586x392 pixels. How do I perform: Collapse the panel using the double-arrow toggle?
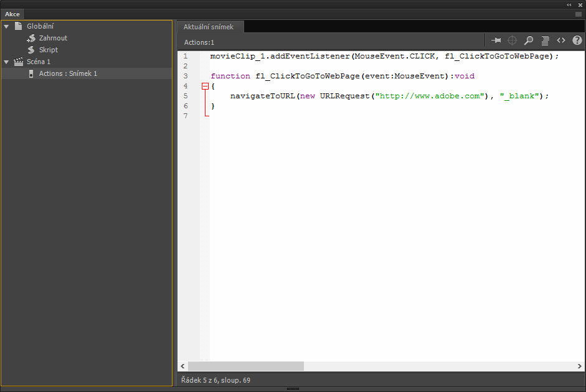coord(569,4)
